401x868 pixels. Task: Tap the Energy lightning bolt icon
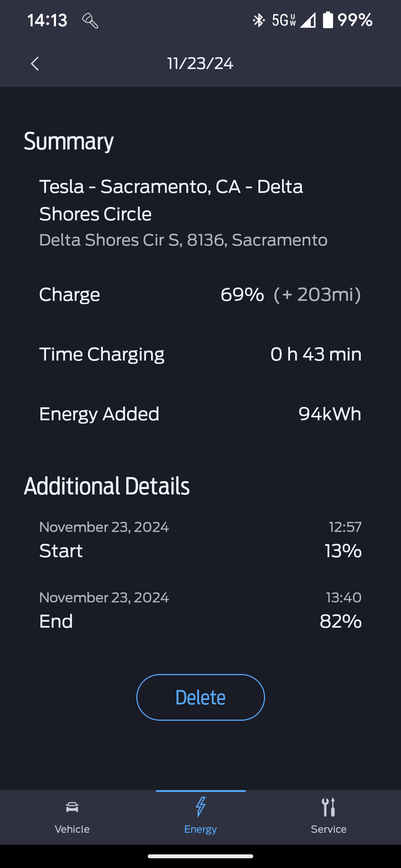point(200,807)
